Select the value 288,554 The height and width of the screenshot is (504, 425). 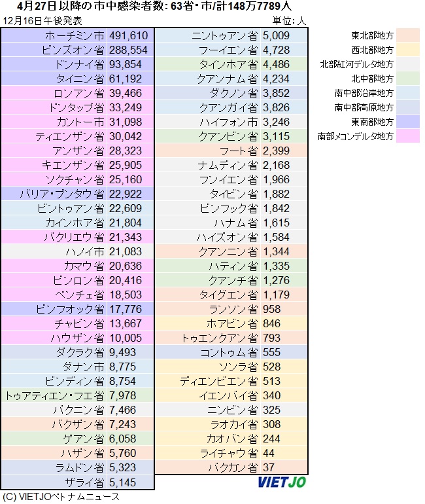[x=128, y=50]
